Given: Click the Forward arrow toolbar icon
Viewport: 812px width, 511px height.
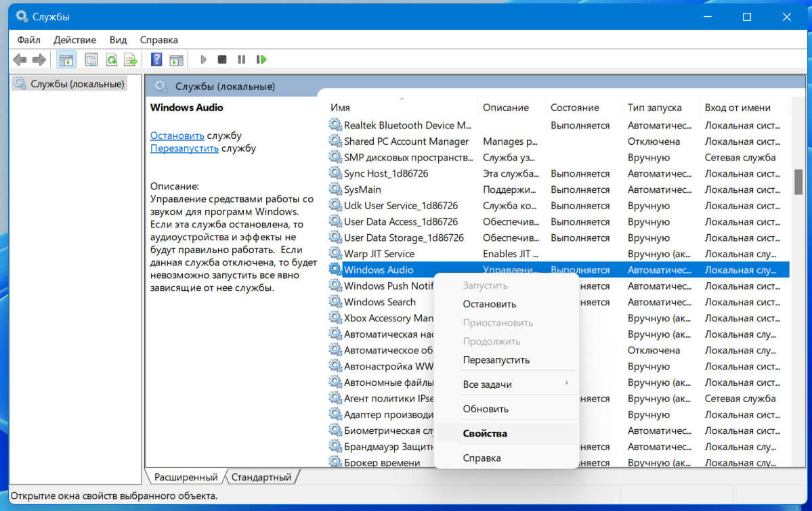Looking at the screenshot, I should click(39, 60).
